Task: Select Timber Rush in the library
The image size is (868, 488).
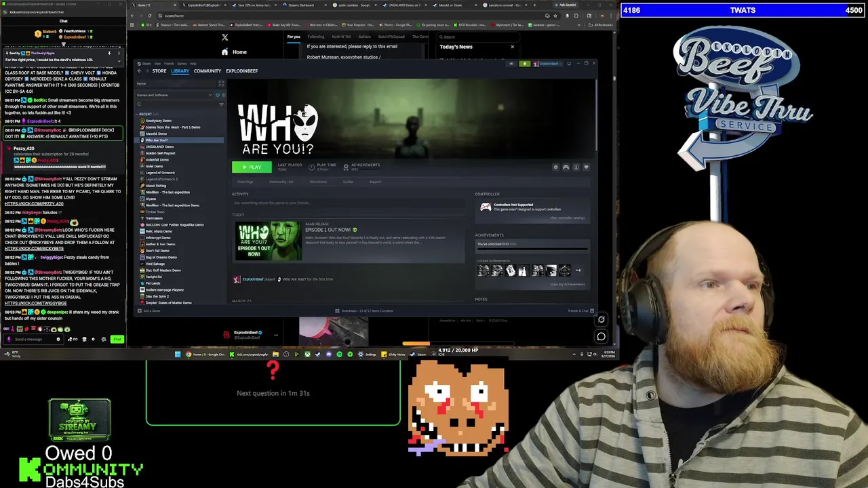Action: (x=155, y=211)
